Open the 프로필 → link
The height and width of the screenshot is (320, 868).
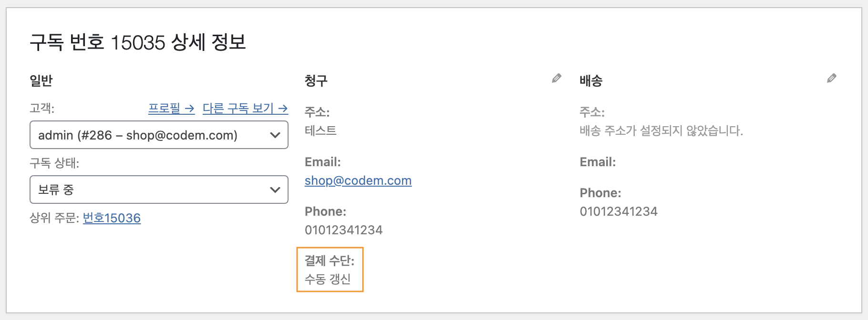[x=171, y=109]
